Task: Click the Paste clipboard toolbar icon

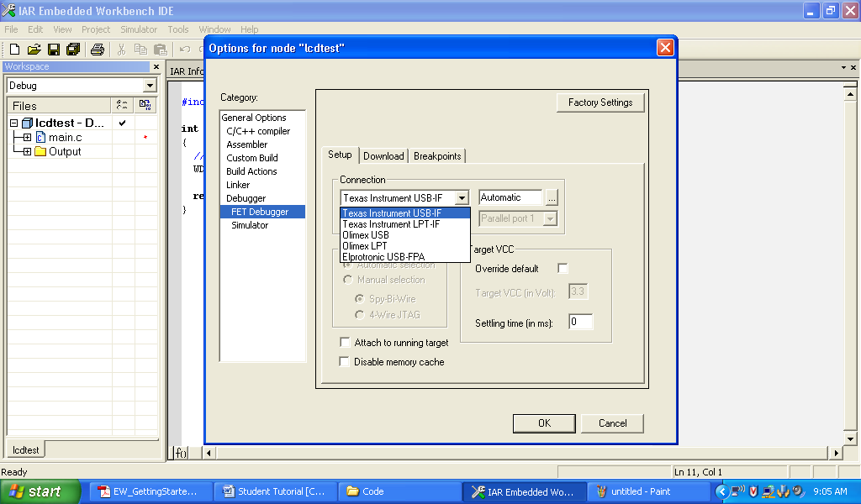Action: tap(161, 50)
